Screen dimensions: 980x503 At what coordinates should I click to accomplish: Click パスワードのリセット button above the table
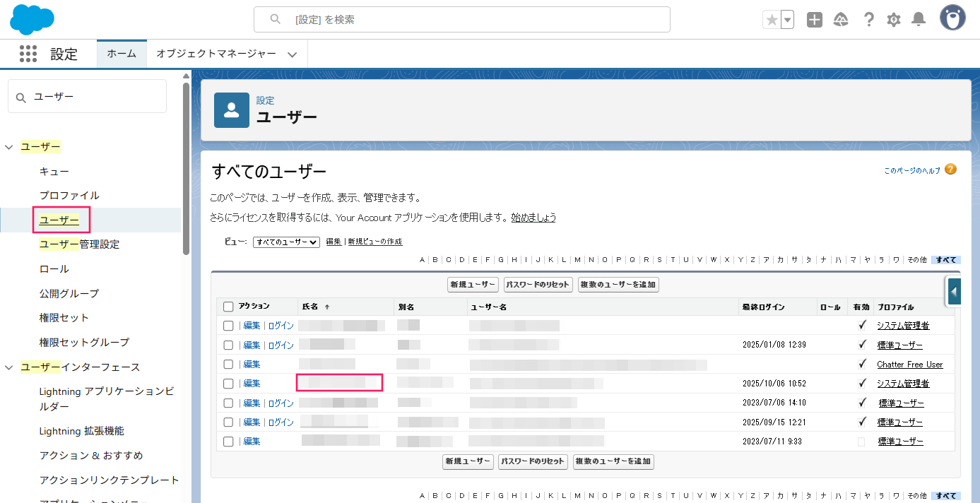538,285
